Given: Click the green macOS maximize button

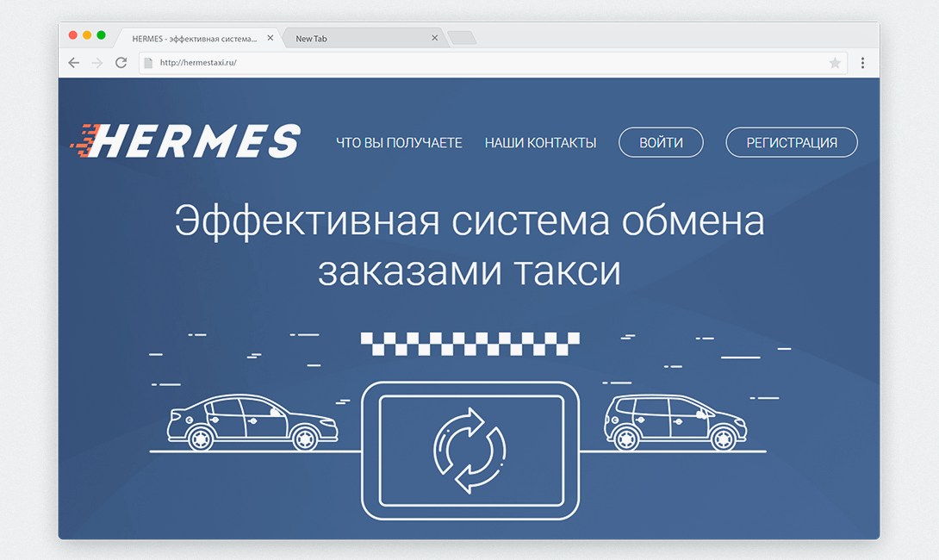Looking at the screenshot, I should tap(101, 35).
